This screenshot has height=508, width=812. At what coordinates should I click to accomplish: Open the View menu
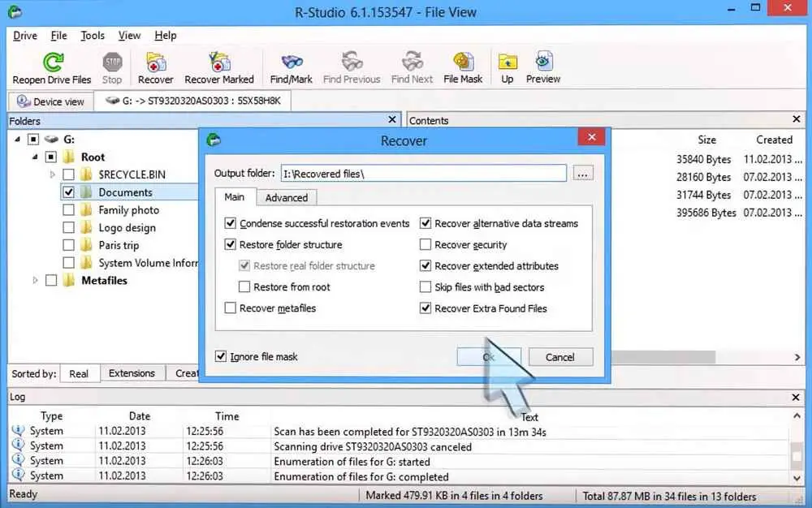click(129, 36)
